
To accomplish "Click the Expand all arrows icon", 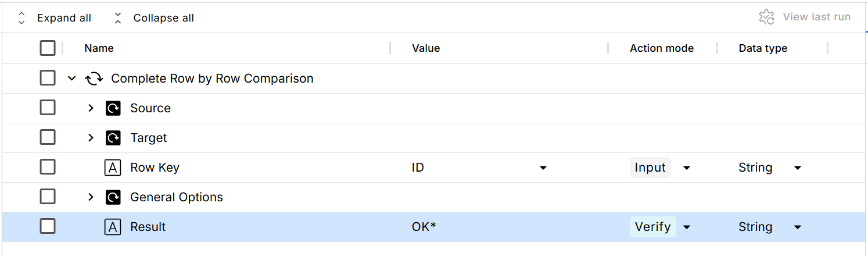I will click(x=21, y=18).
